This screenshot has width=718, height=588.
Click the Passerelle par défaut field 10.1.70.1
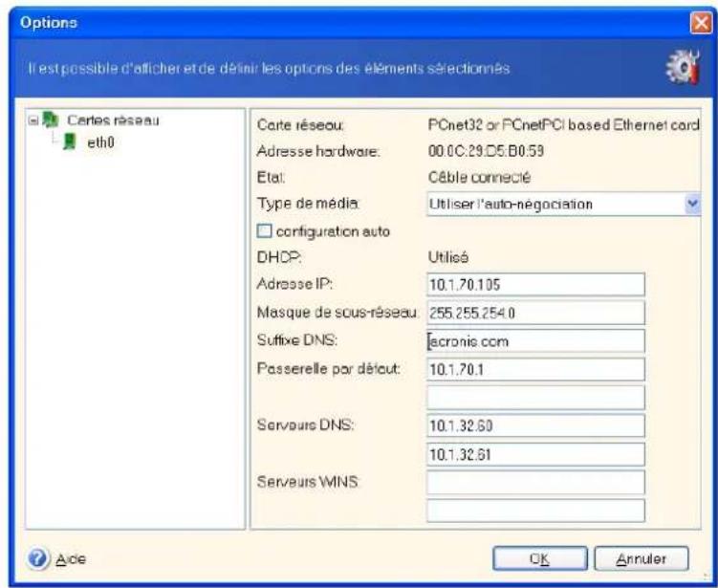[535, 369]
